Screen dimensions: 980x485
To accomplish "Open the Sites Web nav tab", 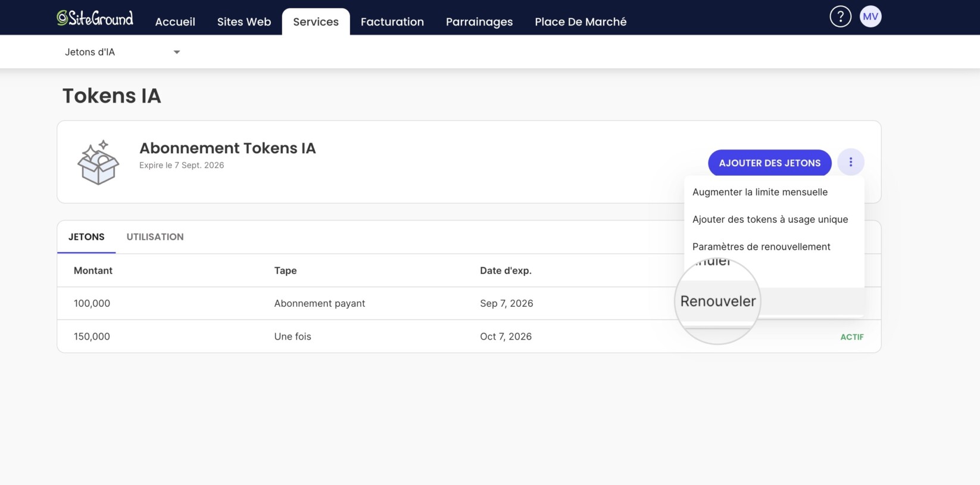I will tap(244, 21).
